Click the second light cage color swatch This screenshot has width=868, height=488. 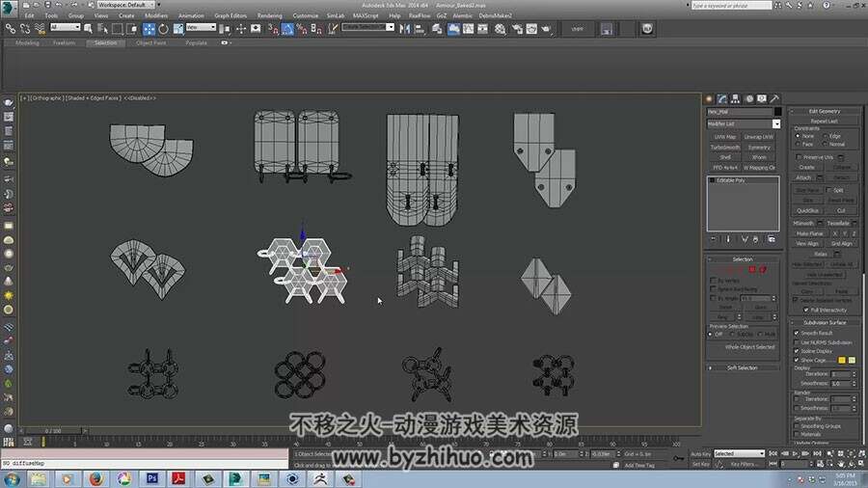tap(852, 360)
